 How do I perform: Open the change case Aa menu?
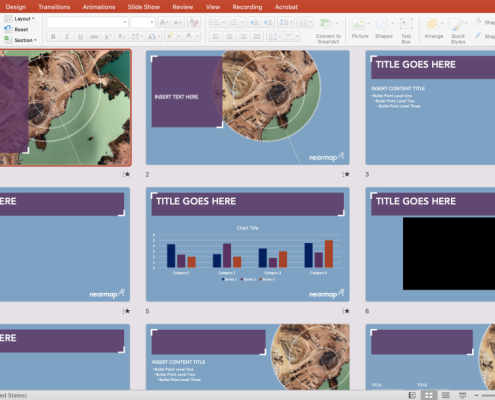(154, 36)
